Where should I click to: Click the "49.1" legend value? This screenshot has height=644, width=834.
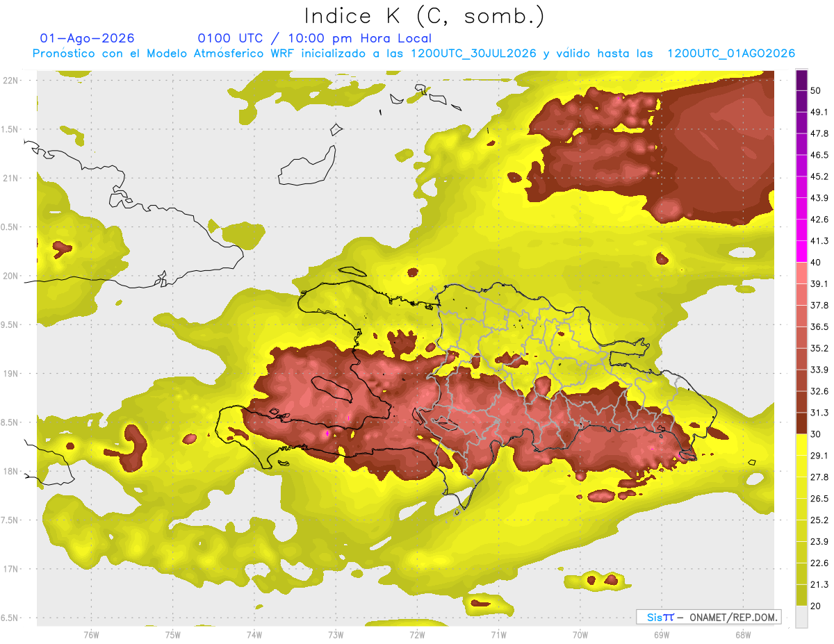[x=820, y=113]
